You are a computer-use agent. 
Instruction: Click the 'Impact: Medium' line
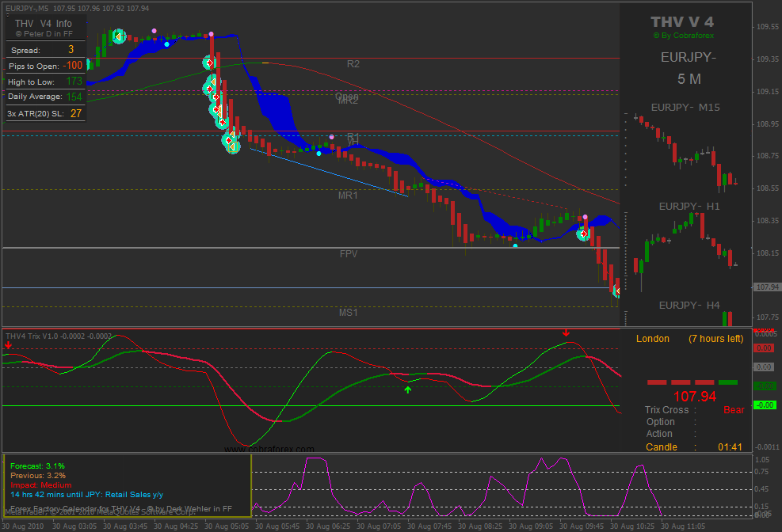(x=41, y=485)
